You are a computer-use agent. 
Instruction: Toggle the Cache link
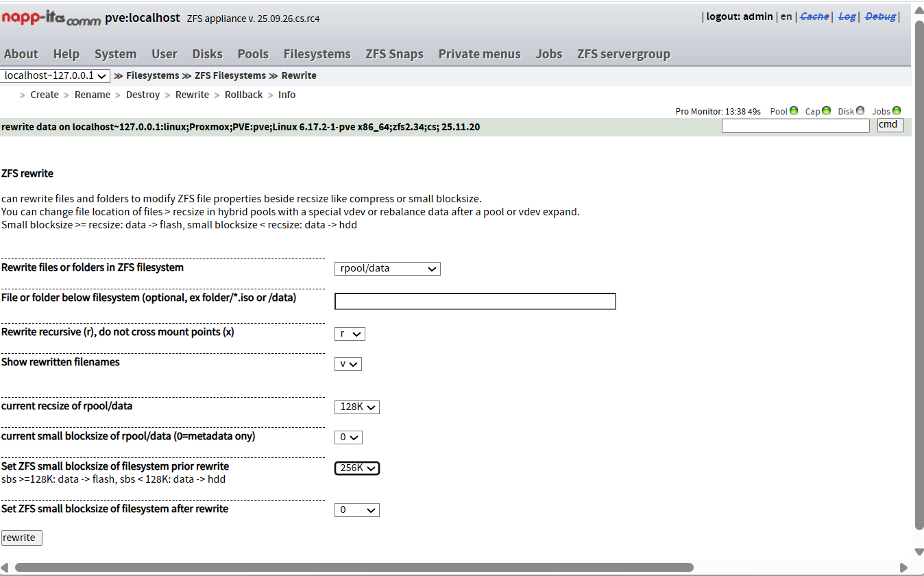coord(814,16)
